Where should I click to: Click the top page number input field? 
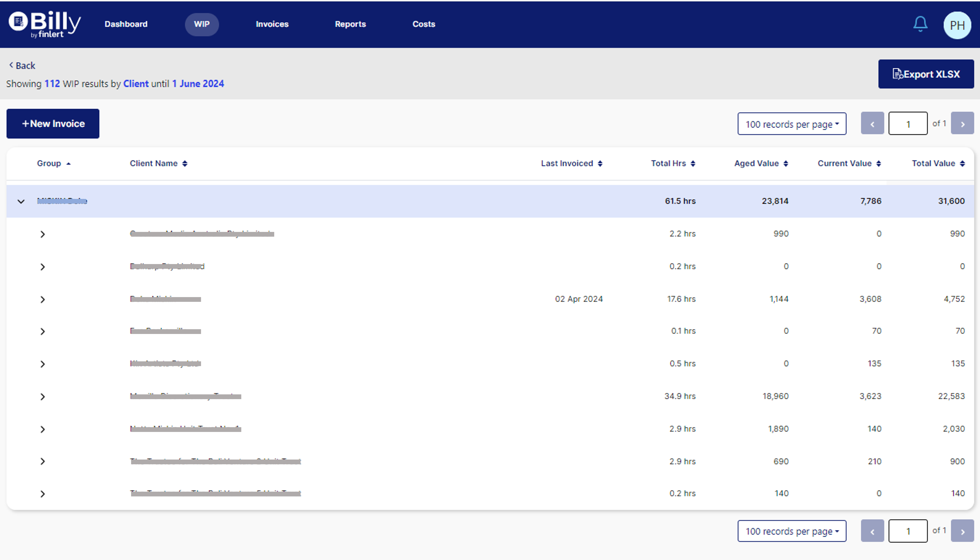[x=908, y=124]
